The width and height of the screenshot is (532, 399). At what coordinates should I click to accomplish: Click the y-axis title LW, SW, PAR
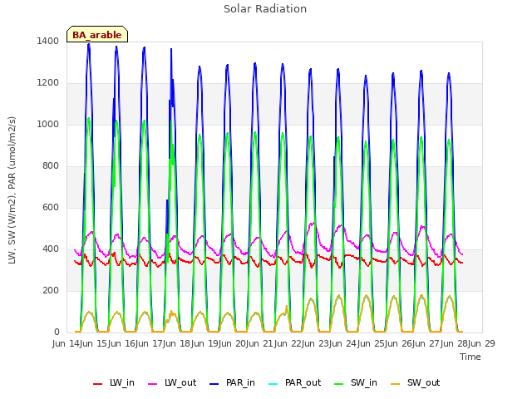tap(12, 190)
